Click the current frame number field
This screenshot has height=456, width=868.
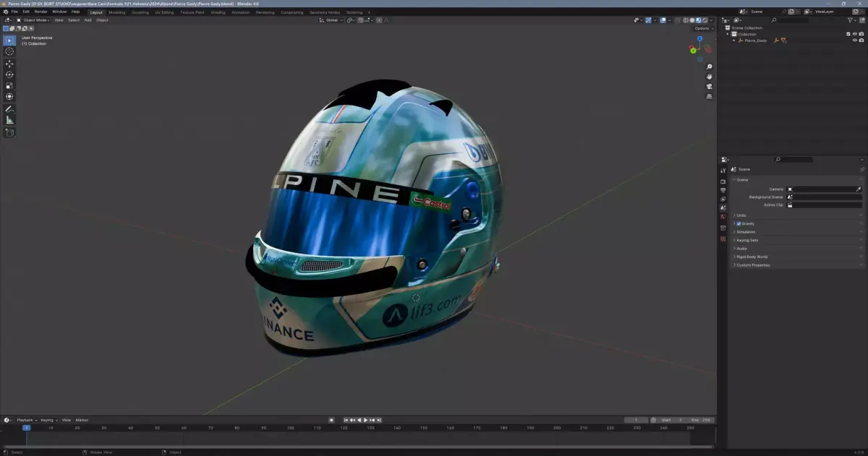(x=636, y=420)
